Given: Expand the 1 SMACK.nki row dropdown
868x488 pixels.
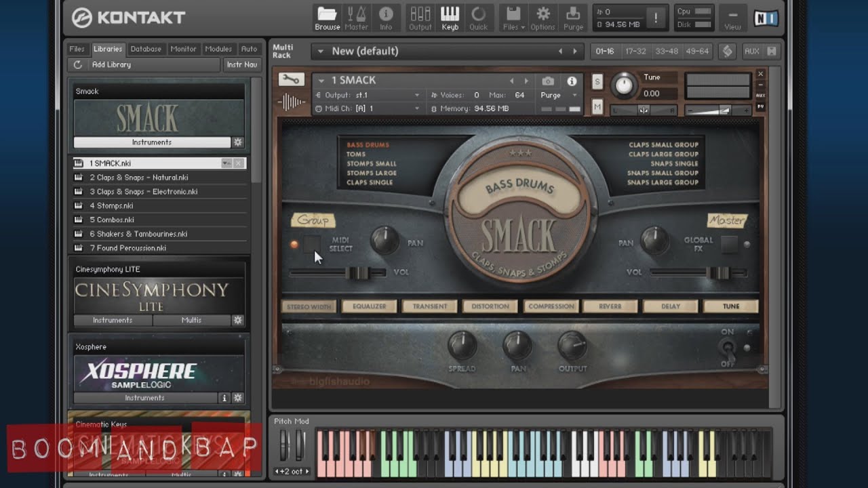Looking at the screenshot, I should [x=226, y=163].
